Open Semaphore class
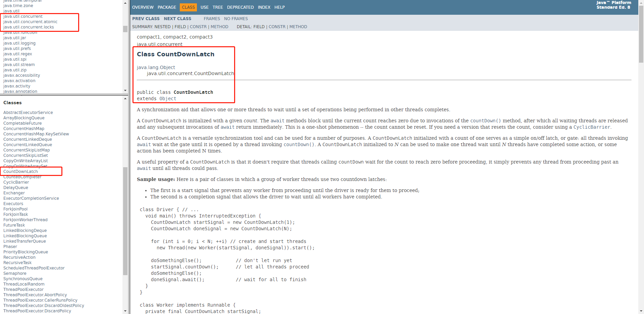This screenshot has width=644, height=314. (x=15, y=273)
